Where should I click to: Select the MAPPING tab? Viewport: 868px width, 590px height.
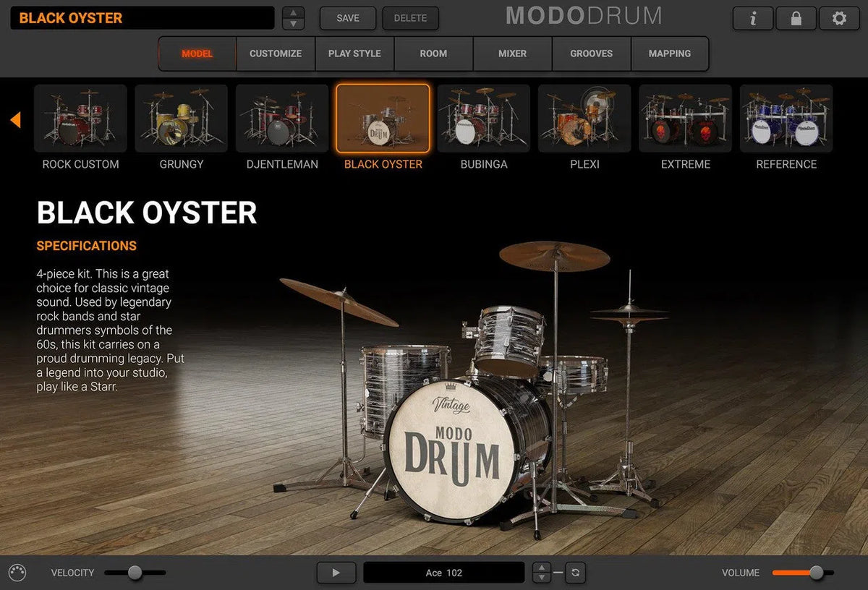[669, 53]
